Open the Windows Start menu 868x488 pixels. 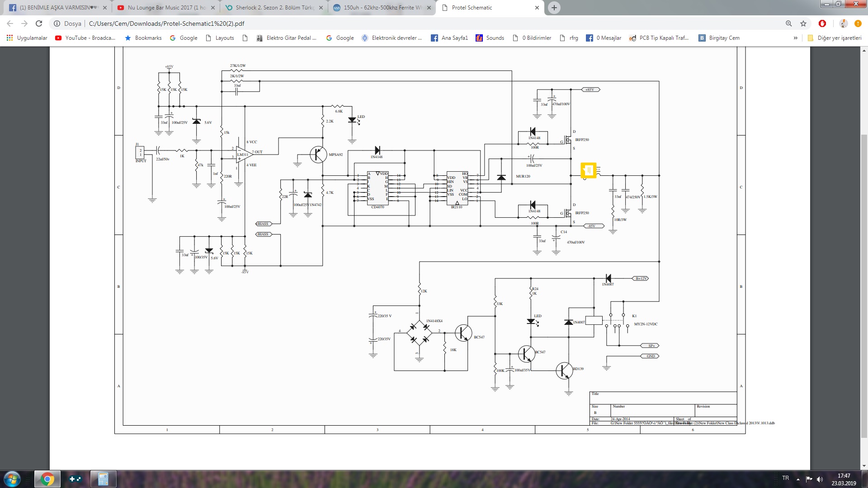coord(12,479)
